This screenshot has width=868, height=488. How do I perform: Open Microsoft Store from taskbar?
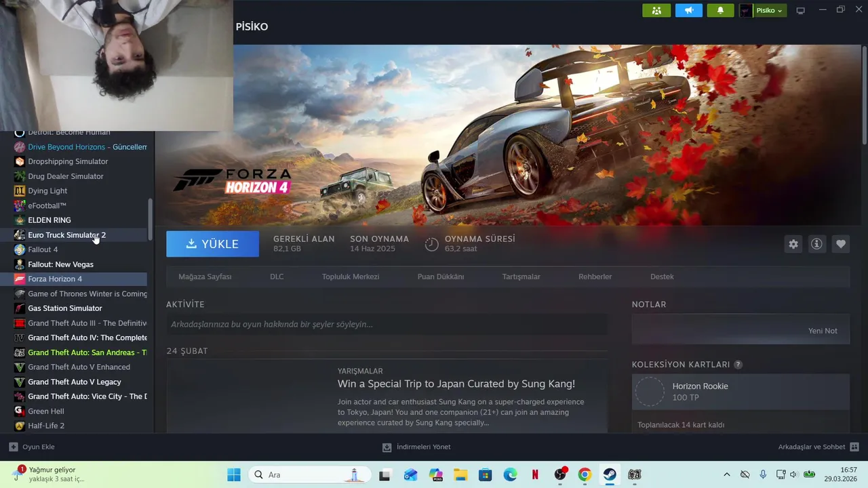tap(485, 474)
